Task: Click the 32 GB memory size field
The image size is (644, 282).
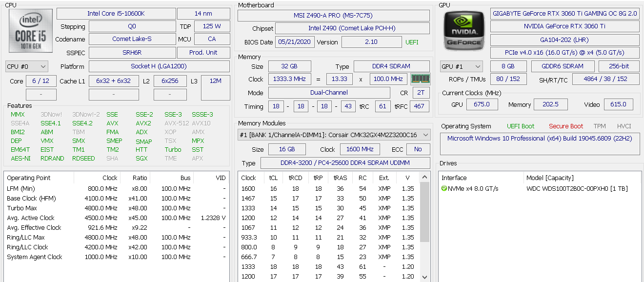Action: coord(289,66)
